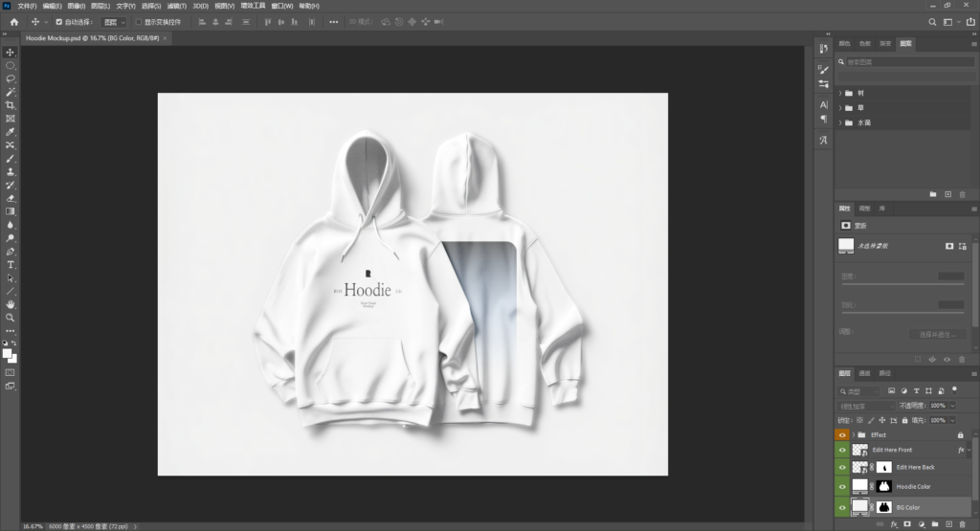980x531 pixels.
Task: Select the Horizontal Type tool
Action: (10, 265)
